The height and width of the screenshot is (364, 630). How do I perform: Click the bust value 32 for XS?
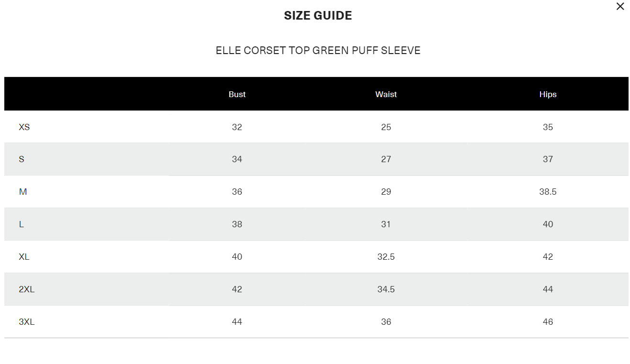coord(237,127)
